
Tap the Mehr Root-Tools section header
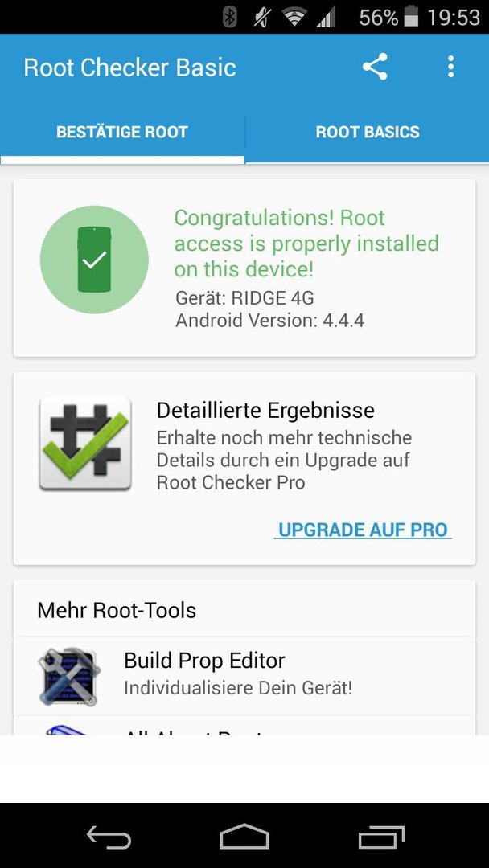[x=117, y=610]
